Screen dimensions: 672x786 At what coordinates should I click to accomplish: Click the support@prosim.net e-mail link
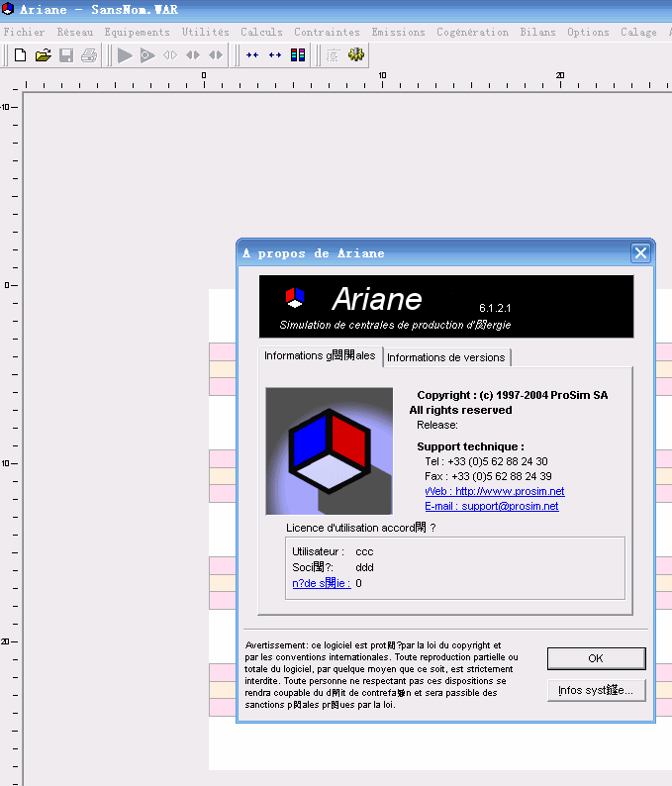coord(492,506)
